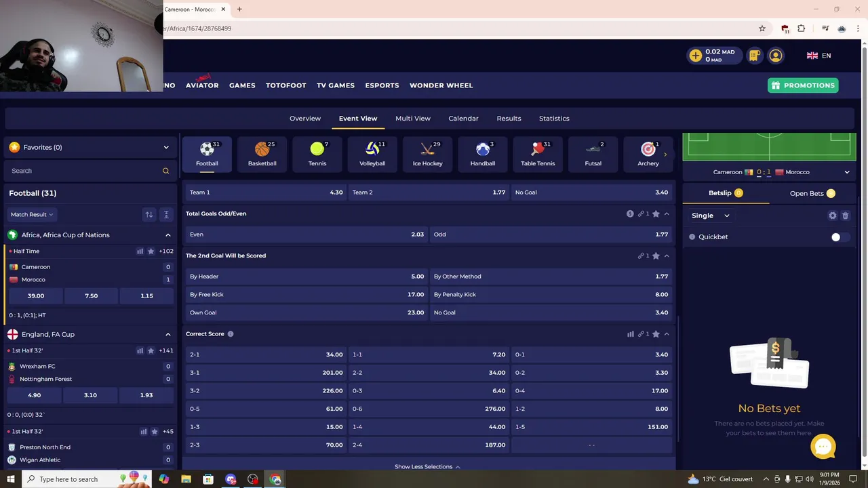Click the sportsbook Search input field
This screenshot has width=868, height=488.
point(90,171)
